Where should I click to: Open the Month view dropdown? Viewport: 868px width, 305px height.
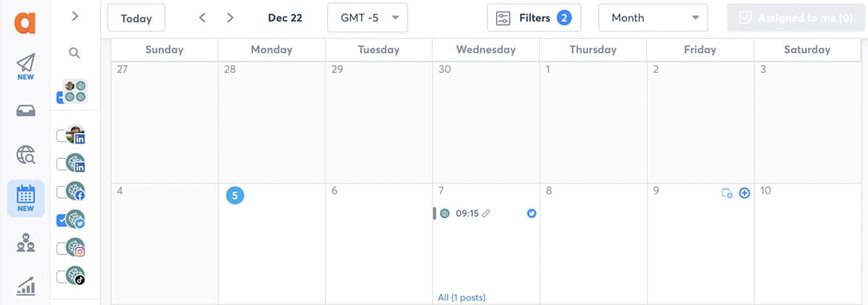click(653, 18)
